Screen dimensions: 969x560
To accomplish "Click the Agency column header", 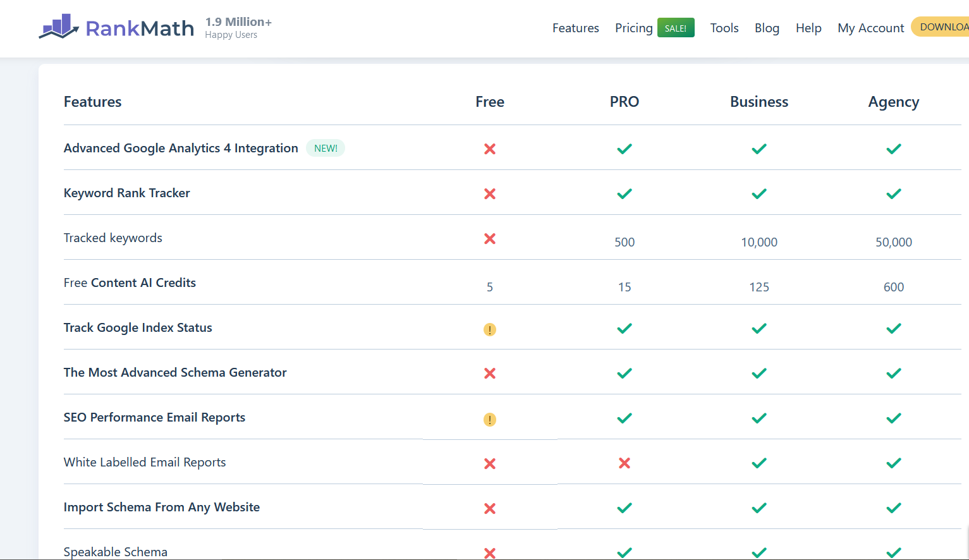I will [x=894, y=102].
